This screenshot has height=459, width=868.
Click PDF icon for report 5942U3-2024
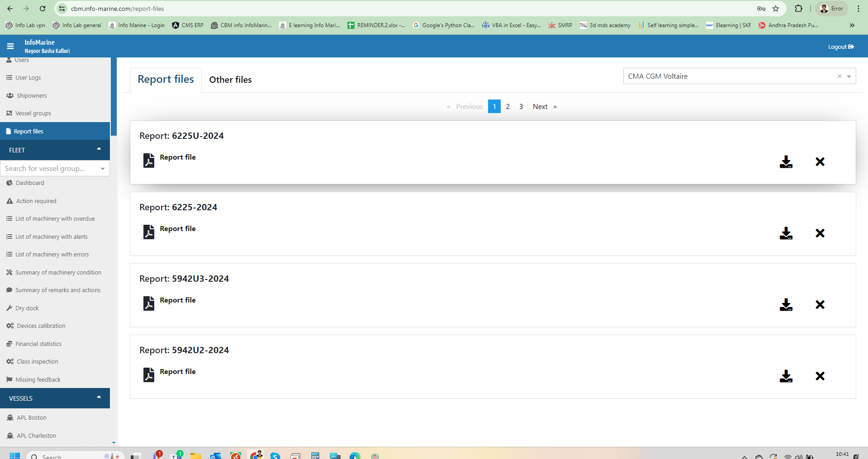pos(149,303)
